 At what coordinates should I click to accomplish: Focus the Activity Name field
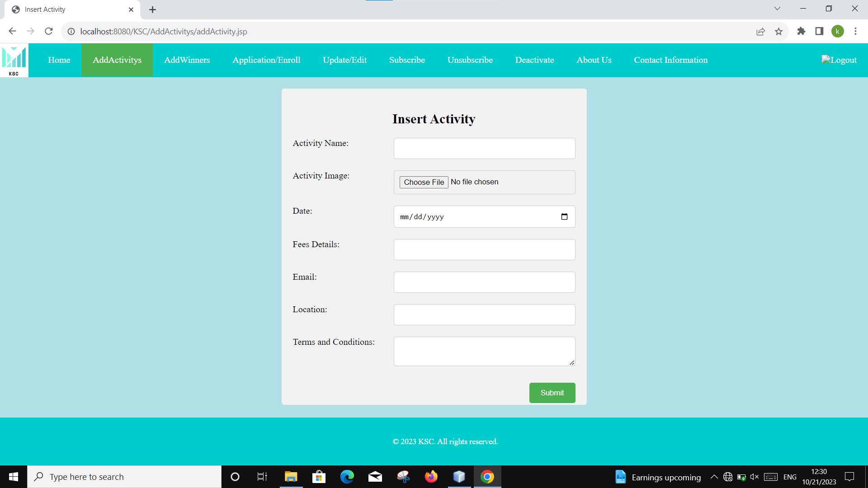(484, 148)
